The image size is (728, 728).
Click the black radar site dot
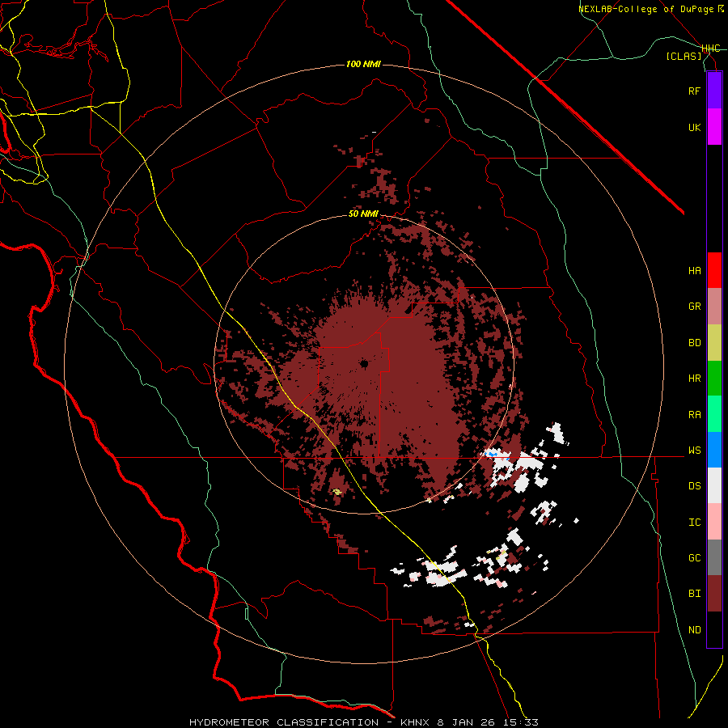point(364,363)
